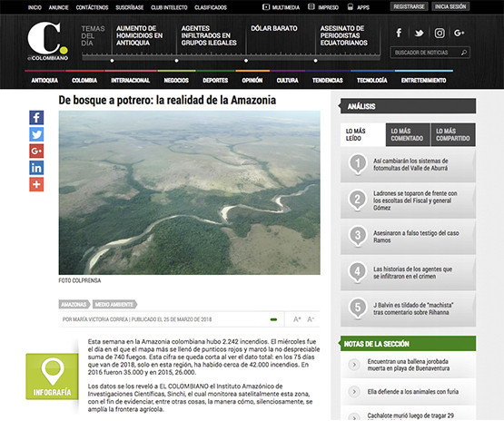Screen dimensions: 504x440
Task: Share article on Facebook sidebar icon
Action: pos(36,118)
